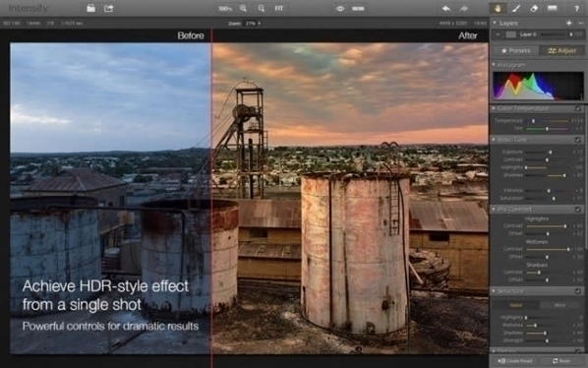Open the gradient mask tool
The width and height of the screenshot is (588, 368).
point(552,8)
